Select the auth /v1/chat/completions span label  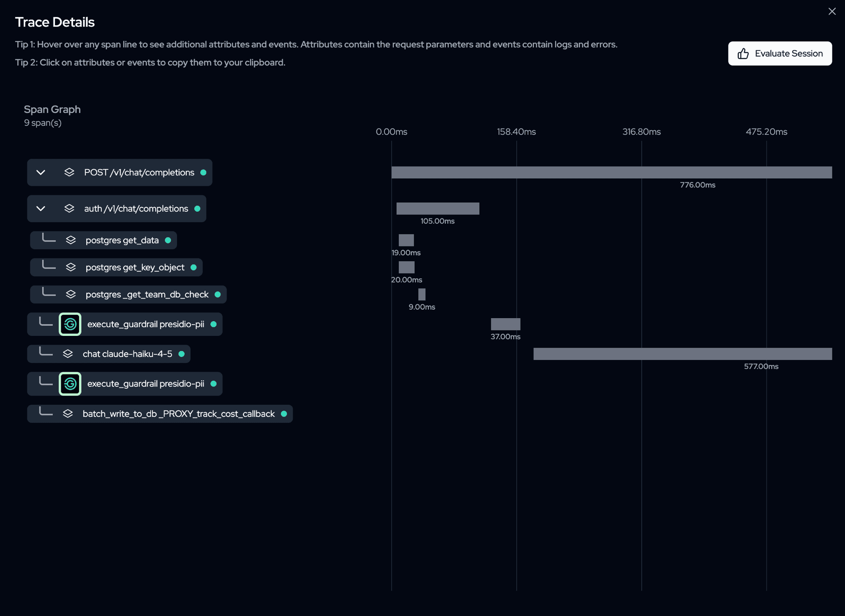136,209
